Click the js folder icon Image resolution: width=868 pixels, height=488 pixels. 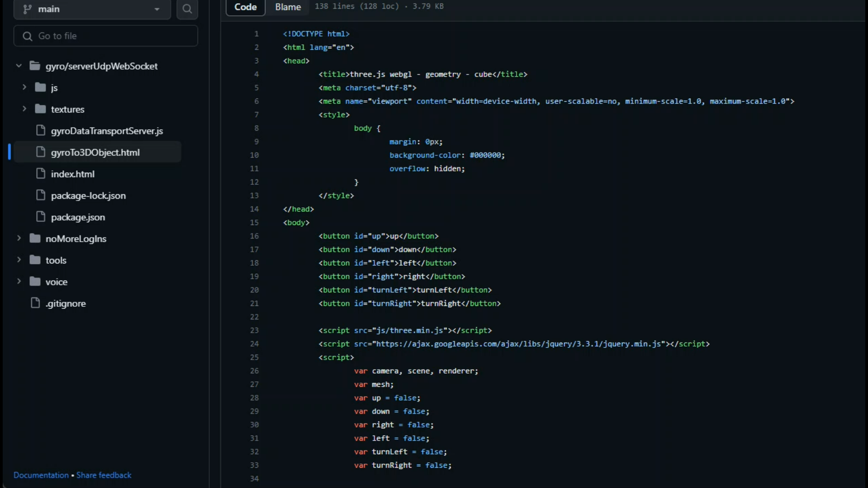(x=41, y=87)
